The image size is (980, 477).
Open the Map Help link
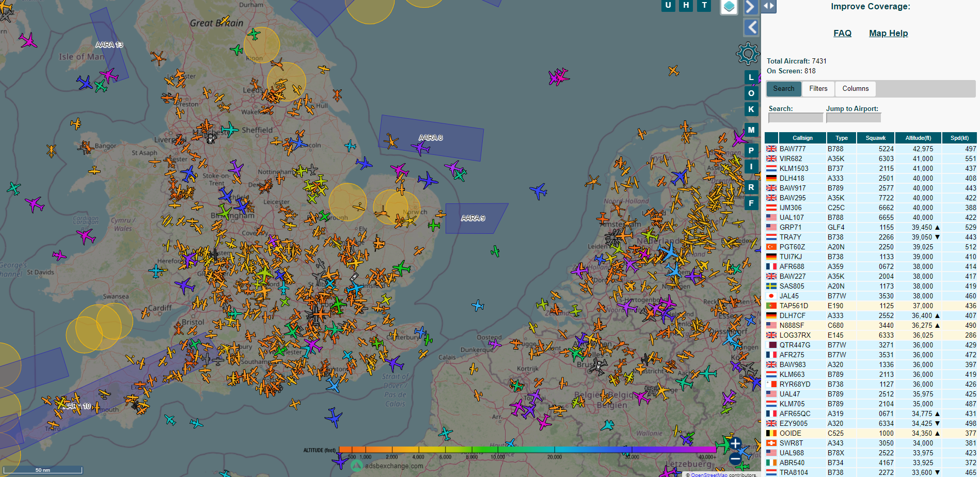pyautogui.click(x=888, y=33)
